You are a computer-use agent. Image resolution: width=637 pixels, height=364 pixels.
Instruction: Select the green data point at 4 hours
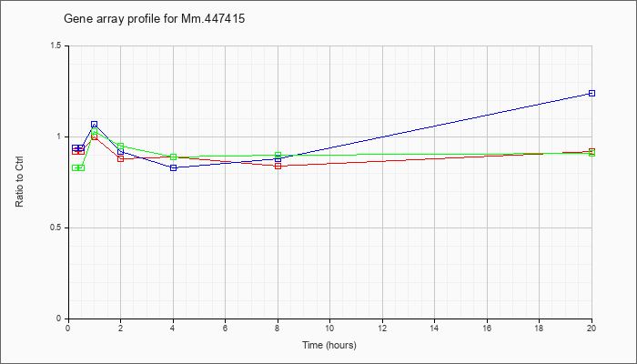[174, 157]
